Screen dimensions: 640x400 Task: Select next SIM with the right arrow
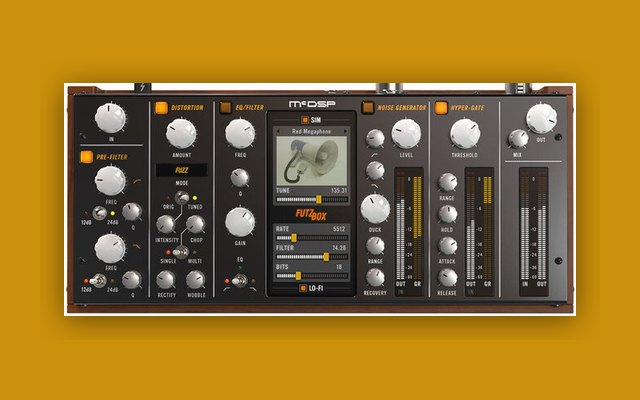(345, 131)
